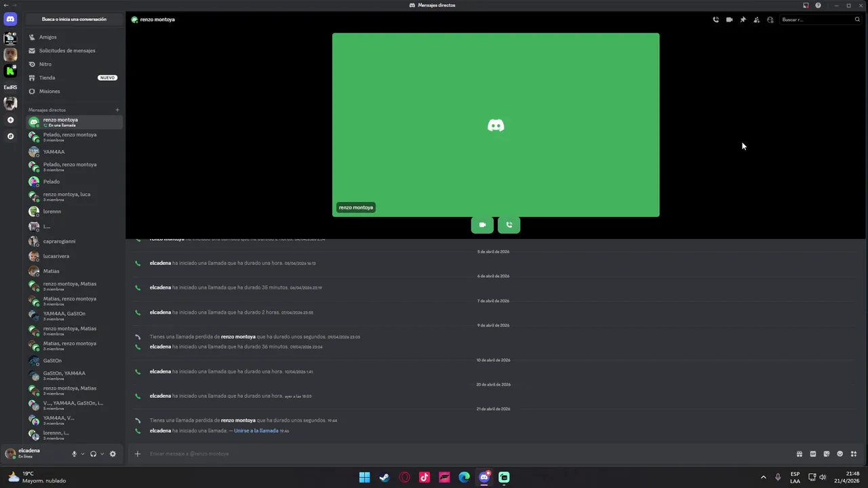Start a voice call from header

click(x=715, y=20)
